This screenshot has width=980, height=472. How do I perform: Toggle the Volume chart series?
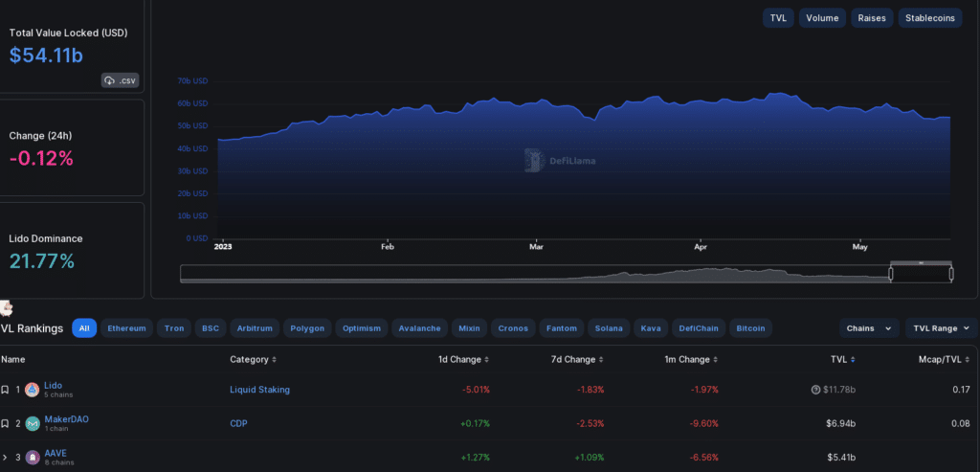coord(822,18)
